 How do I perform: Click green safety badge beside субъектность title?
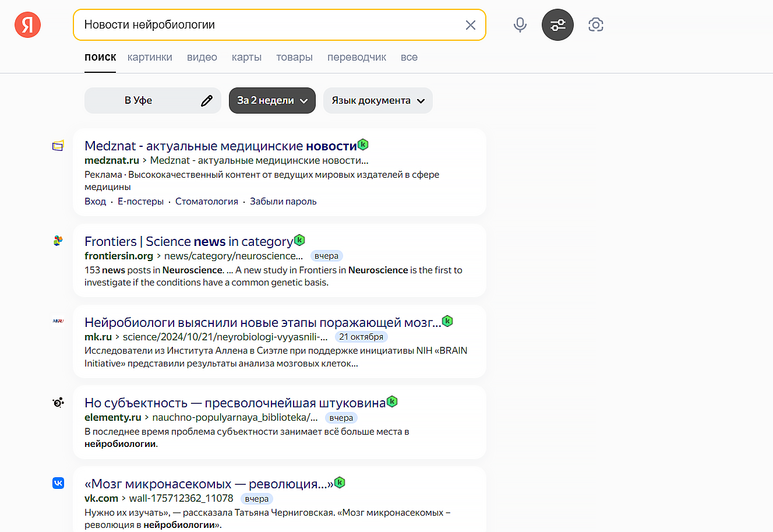[x=392, y=401]
